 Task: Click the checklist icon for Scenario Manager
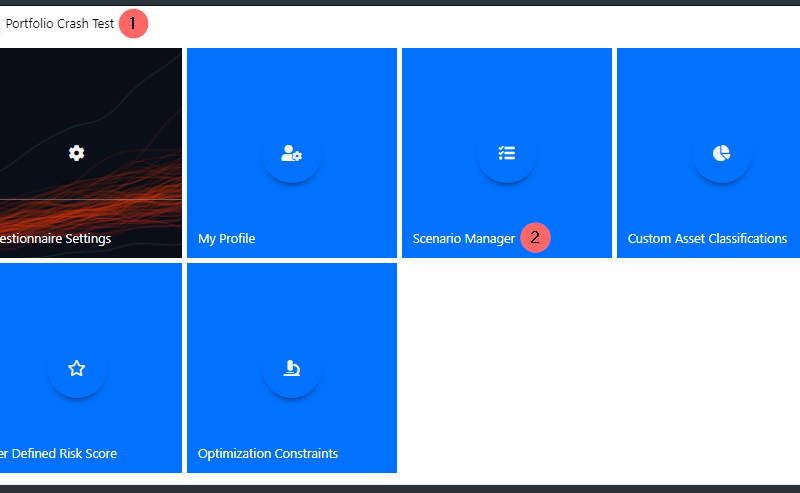pyautogui.click(x=507, y=153)
